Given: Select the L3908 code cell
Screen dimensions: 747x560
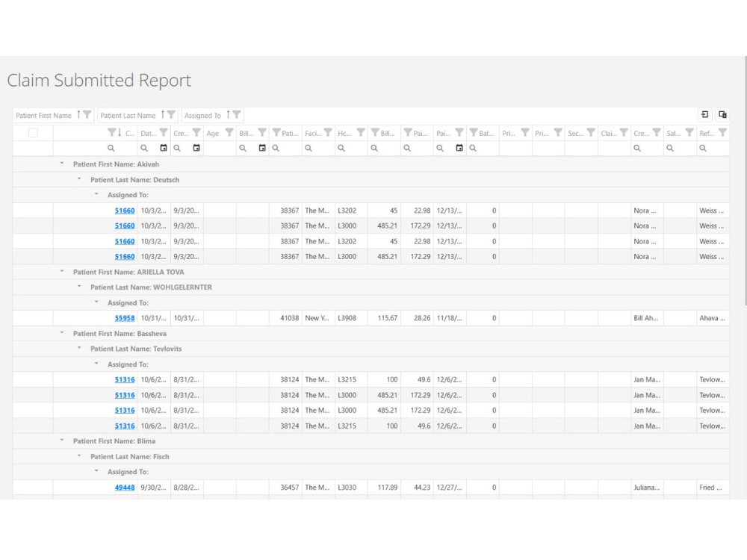Looking at the screenshot, I should [x=351, y=318].
